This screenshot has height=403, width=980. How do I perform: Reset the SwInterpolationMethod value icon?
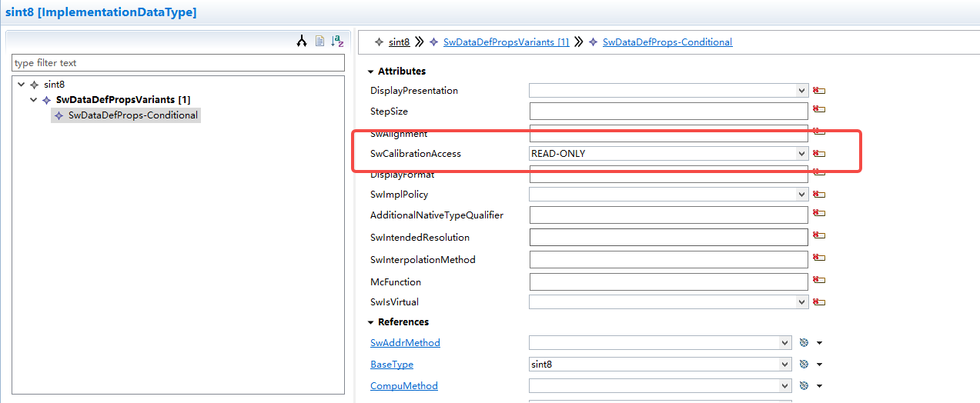(819, 258)
